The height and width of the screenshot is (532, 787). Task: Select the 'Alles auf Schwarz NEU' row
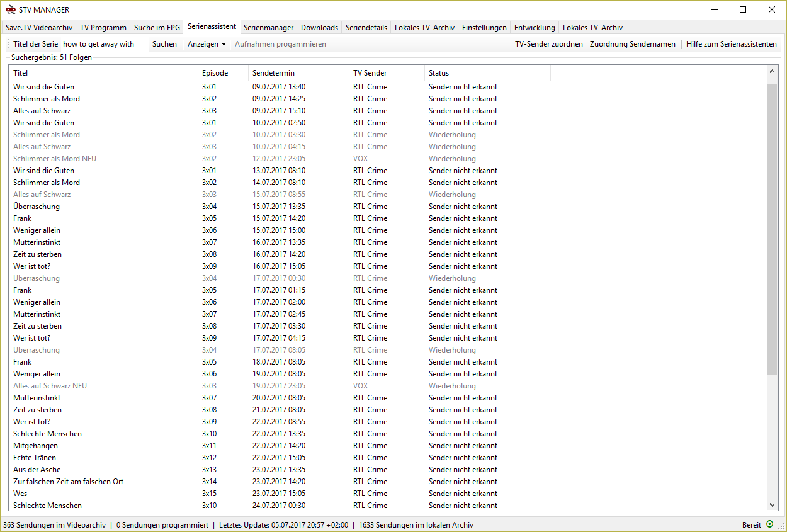point(50,386)
